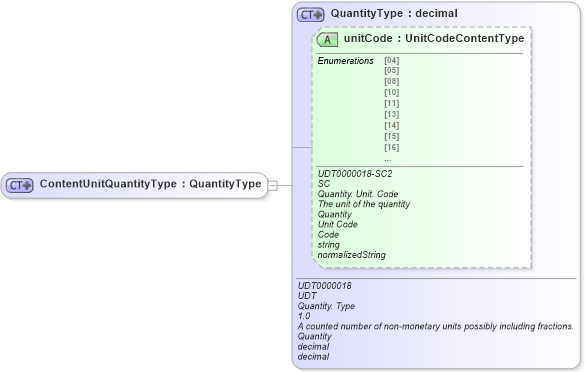
Task: Click the ellipsis below the enumerations
Action: click(x=388, y=160)
